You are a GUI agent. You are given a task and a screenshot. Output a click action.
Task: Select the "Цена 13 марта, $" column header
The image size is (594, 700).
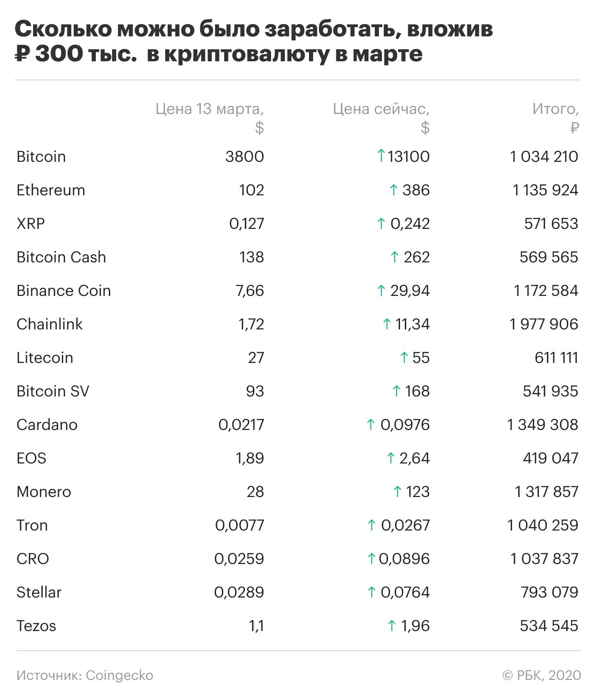[x=210, y=118]
